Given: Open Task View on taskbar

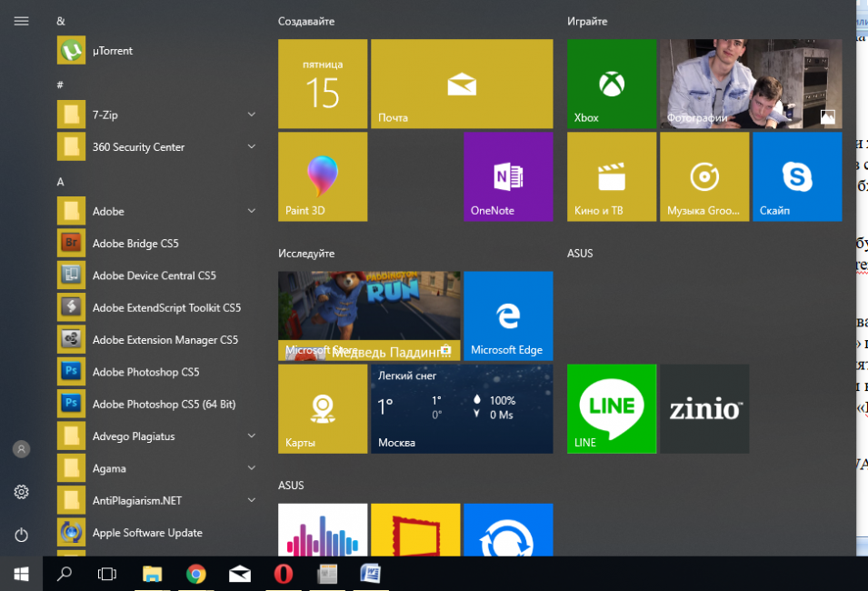Looking at the screenshot, I should coord(107,574).
